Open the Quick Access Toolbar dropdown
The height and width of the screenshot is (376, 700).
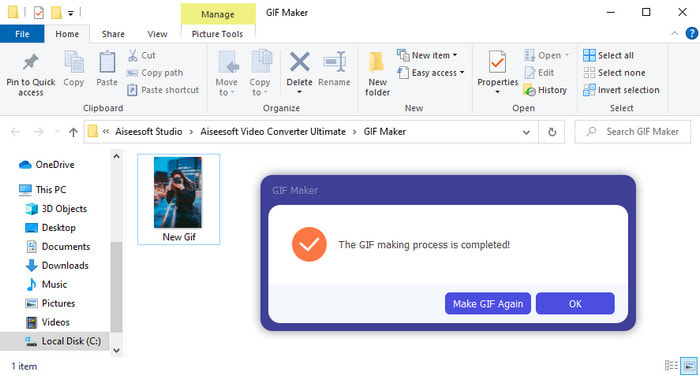pyautogui.click(x=71, y=13)
